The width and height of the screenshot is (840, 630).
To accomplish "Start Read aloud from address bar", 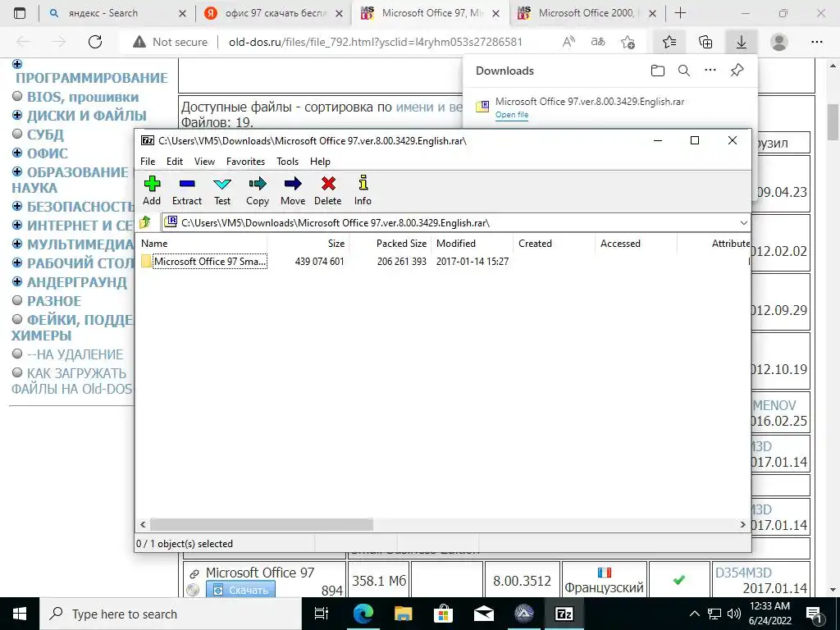I will click(569, 42).
